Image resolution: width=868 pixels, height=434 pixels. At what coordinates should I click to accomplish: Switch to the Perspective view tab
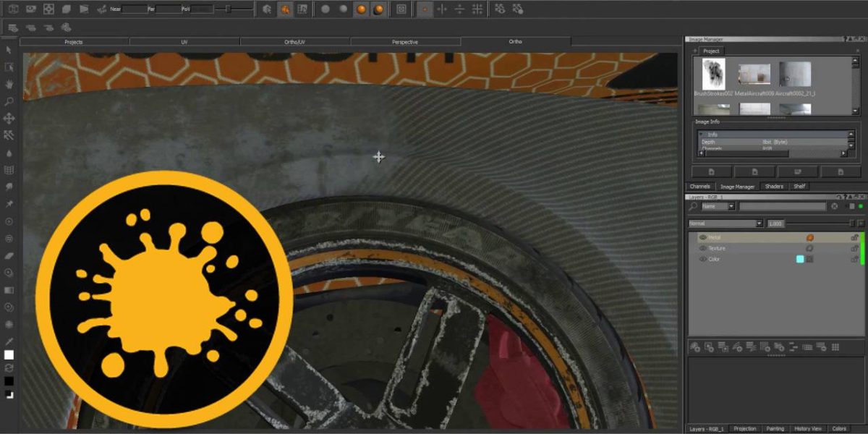click(404, 42)
